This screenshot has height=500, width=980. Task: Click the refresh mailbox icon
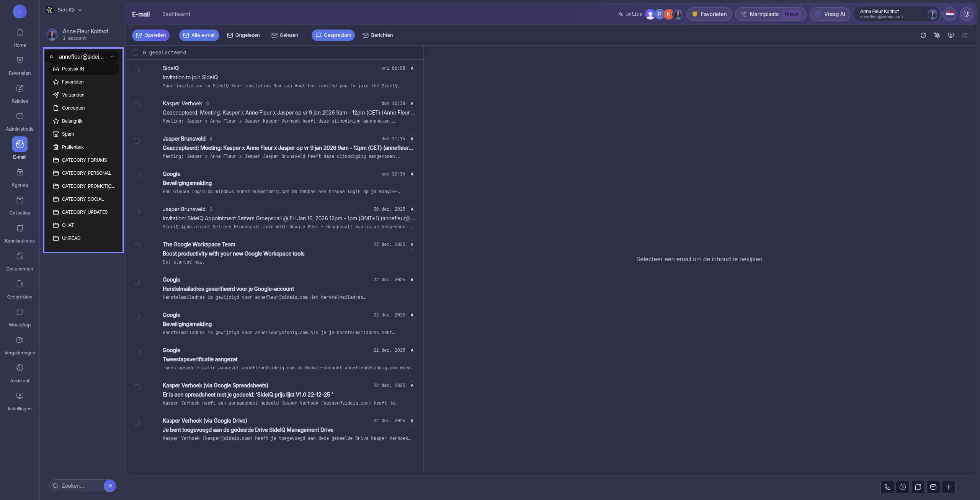click(x=923, y=35)
